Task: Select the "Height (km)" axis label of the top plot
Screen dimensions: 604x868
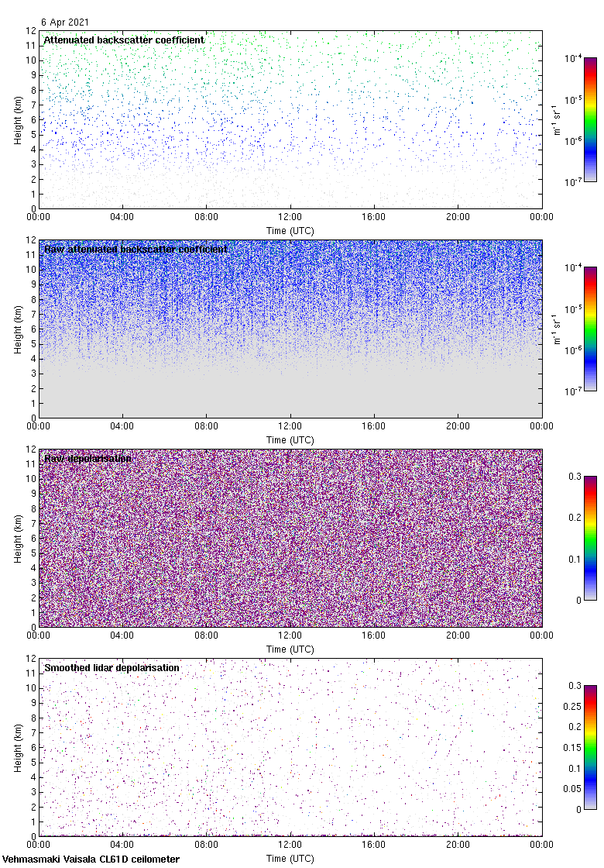Action: (x=18, y=119)
